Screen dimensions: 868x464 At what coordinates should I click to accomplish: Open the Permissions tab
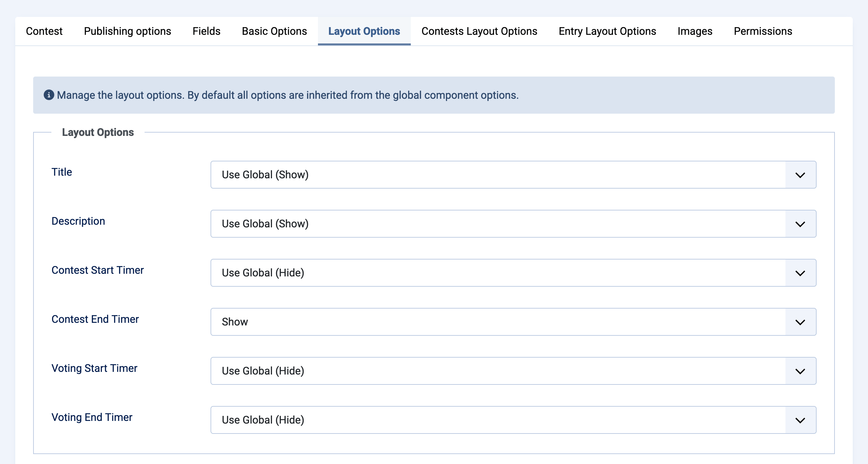coord(763,31)
